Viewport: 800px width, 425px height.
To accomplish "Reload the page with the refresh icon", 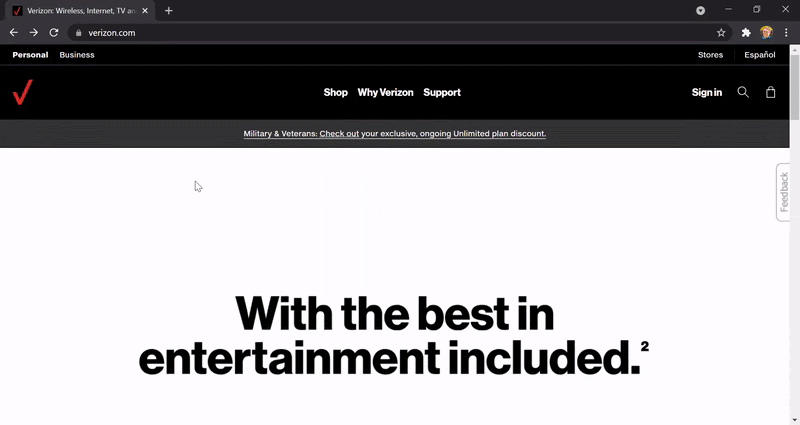I will [54, 33].
